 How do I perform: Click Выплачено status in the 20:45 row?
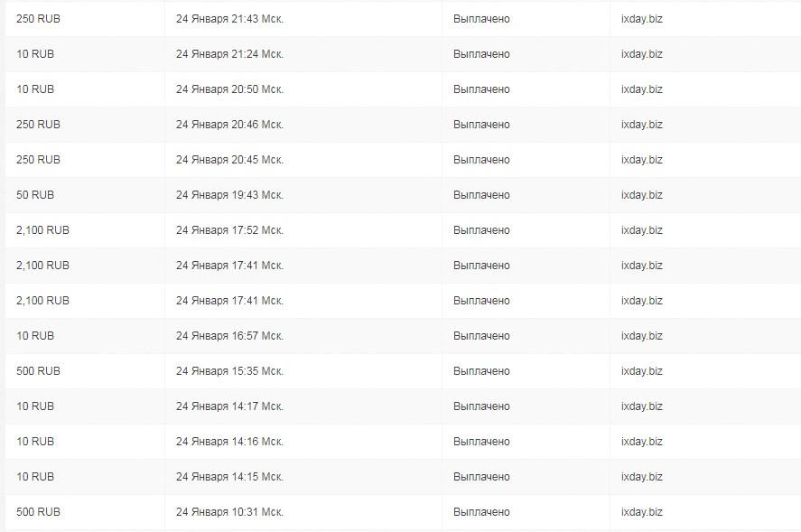(481, 160)
